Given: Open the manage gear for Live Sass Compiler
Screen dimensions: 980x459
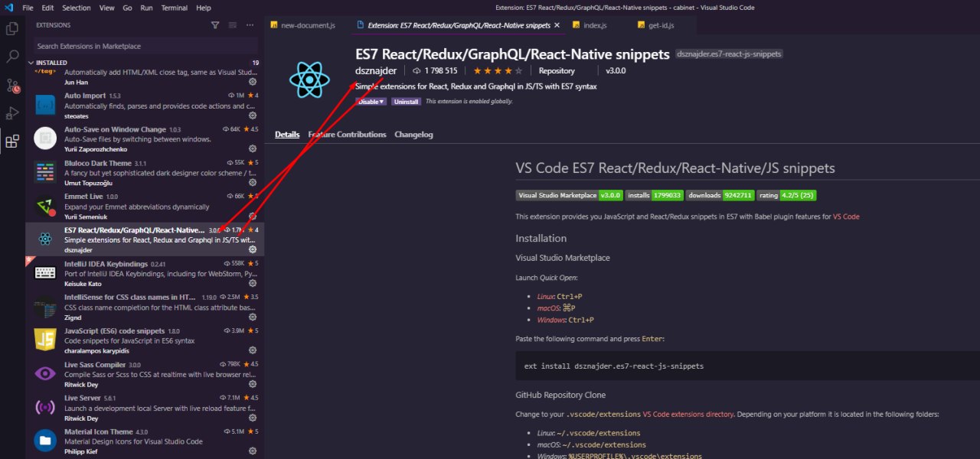Looking at the screenshot, I should pyautogui.click(x=253, y=385).
